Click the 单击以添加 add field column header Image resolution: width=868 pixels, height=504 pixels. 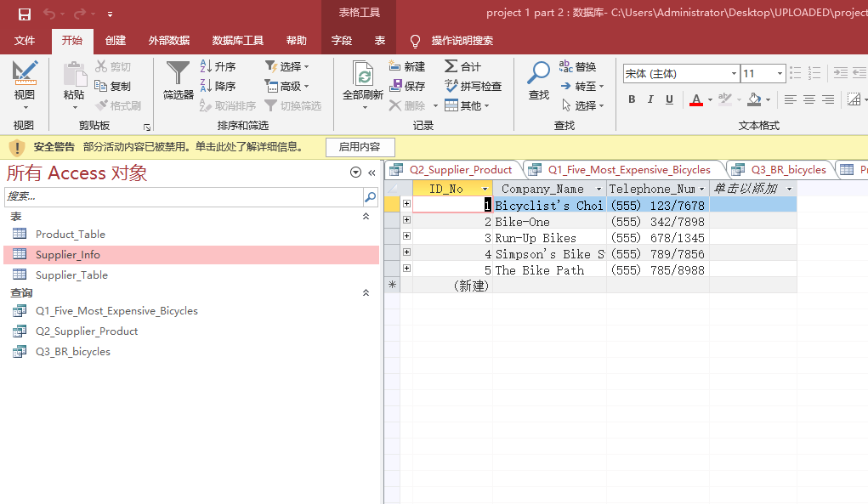pyautogui.click(x=753, y=190)
